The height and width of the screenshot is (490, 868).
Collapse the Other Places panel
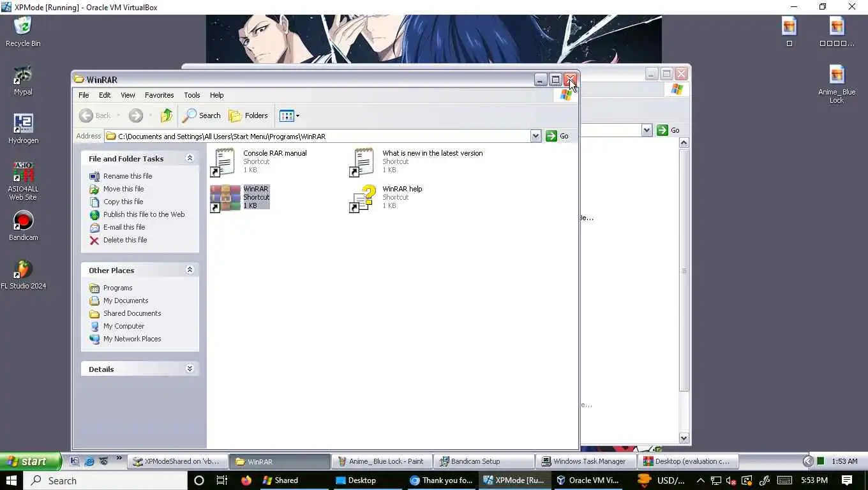pos(190,270)
